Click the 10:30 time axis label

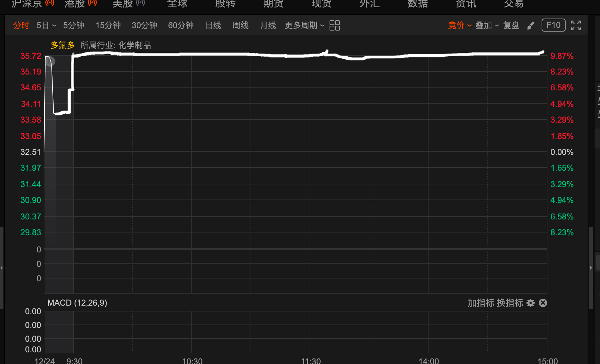tap(192, 361)
